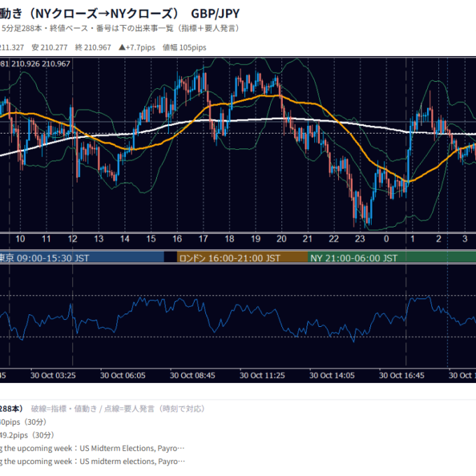Click hour label 0 on time axis

coord(386,239)
